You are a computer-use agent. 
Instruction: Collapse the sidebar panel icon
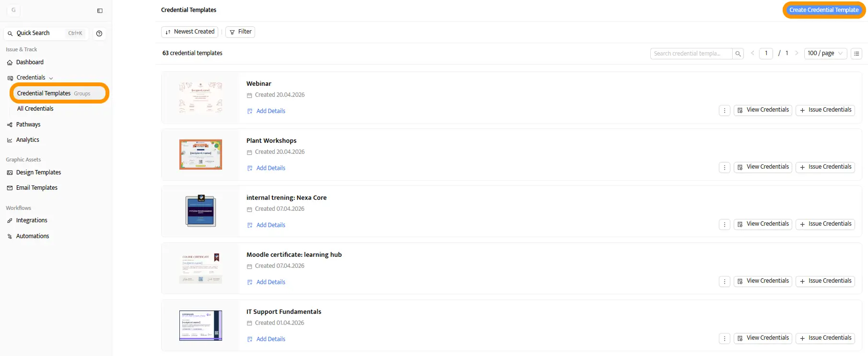click(100, 11)
